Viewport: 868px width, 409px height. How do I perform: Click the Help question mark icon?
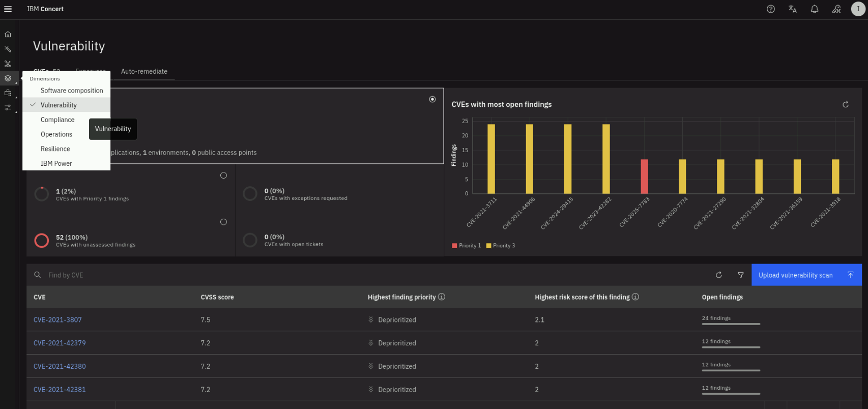(x=771, y=9)
